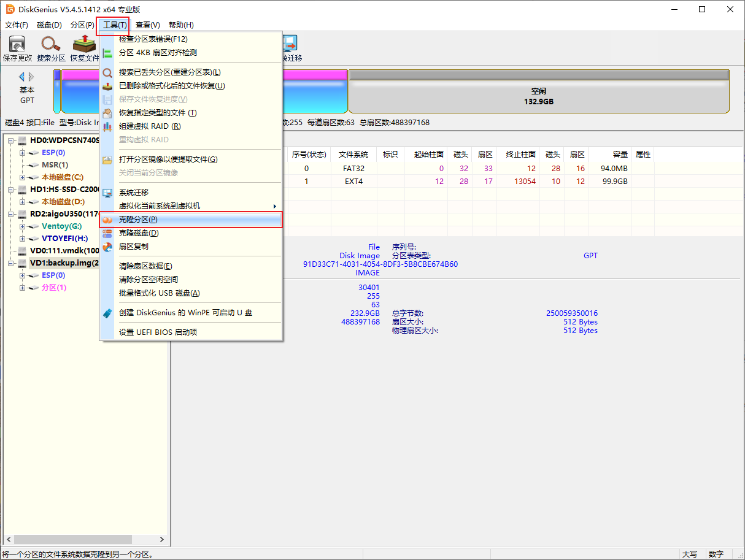Click 终止柱面 column header
Screen dimensions: 745x560
coord(517,155)
